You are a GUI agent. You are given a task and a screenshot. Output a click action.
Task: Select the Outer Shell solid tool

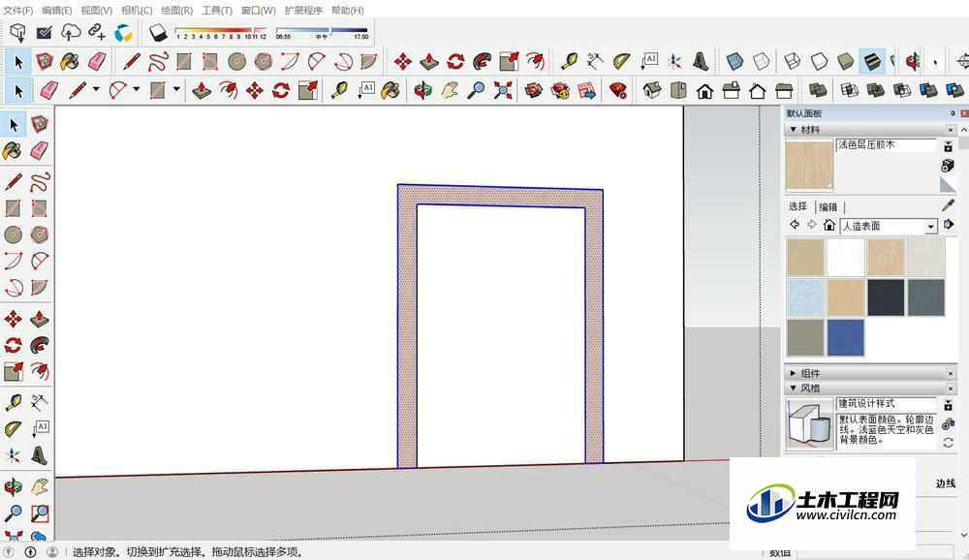(818, 91)
